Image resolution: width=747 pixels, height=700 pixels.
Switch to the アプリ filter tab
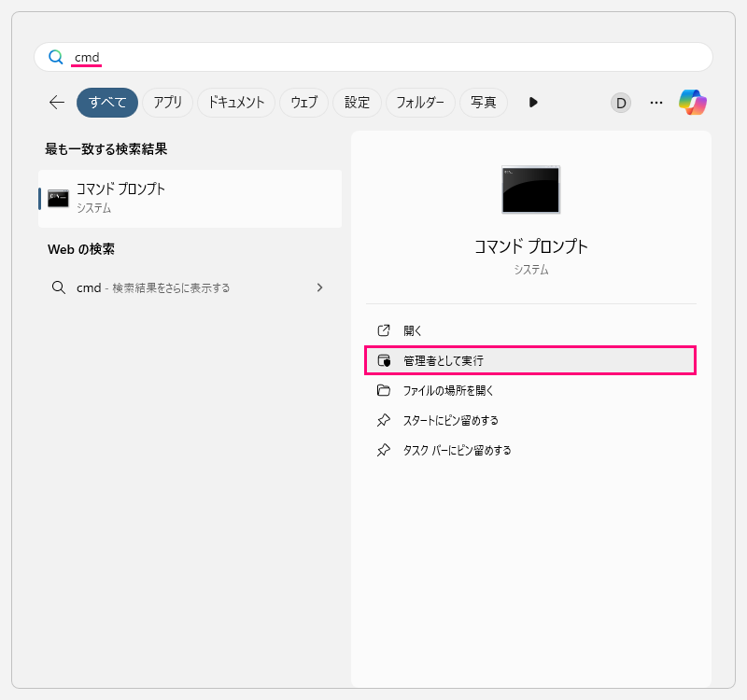coord(168,103)
